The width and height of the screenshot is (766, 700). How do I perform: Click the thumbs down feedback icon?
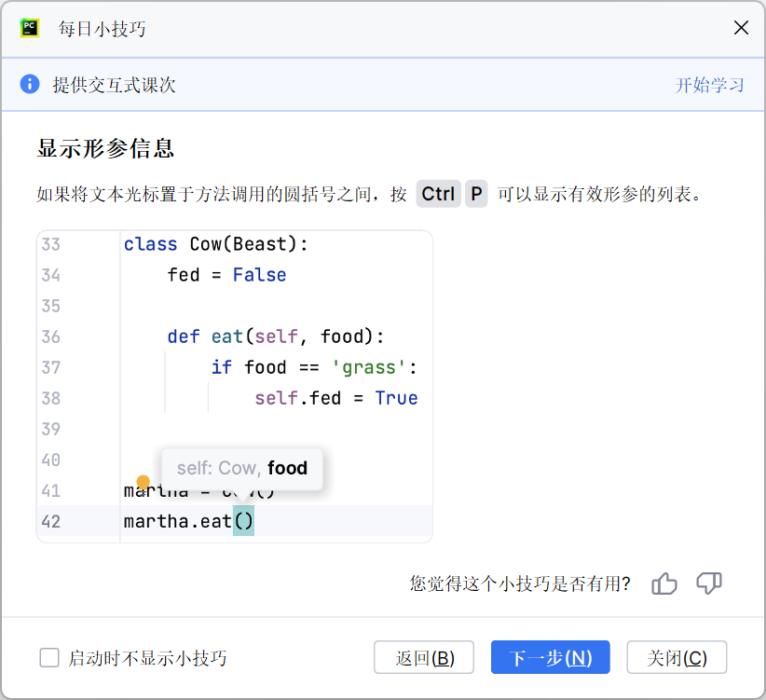[x=709, y=584]
